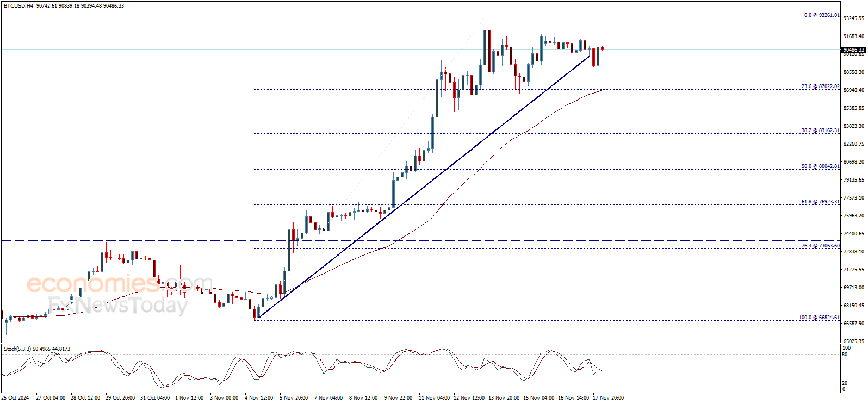Click price axis value 68150.45

(854, 306)
